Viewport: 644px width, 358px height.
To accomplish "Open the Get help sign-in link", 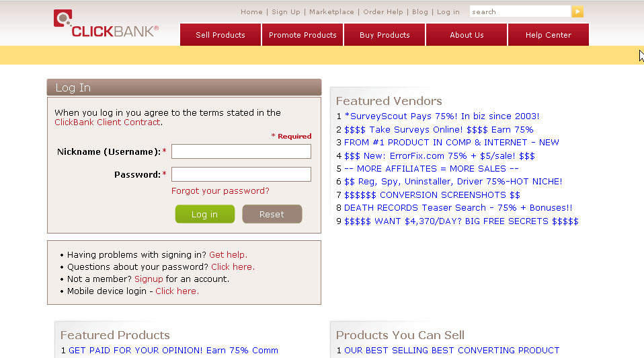I will (228, 255).
